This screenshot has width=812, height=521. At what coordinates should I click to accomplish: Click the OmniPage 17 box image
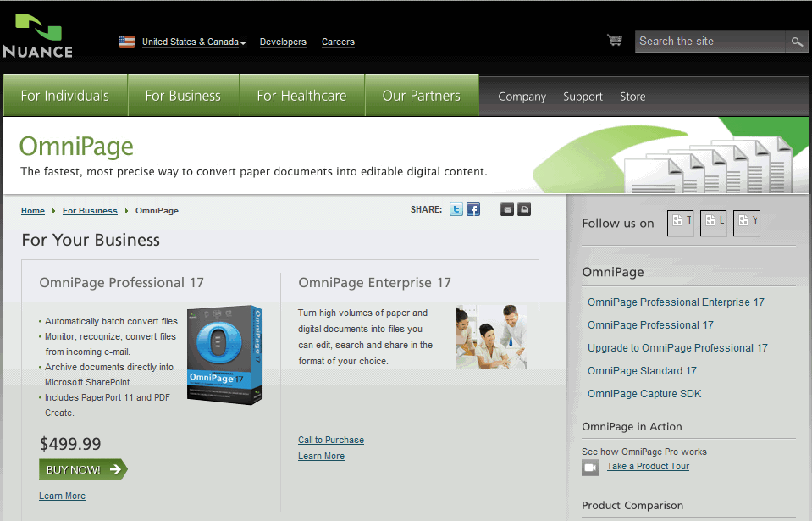224,355
